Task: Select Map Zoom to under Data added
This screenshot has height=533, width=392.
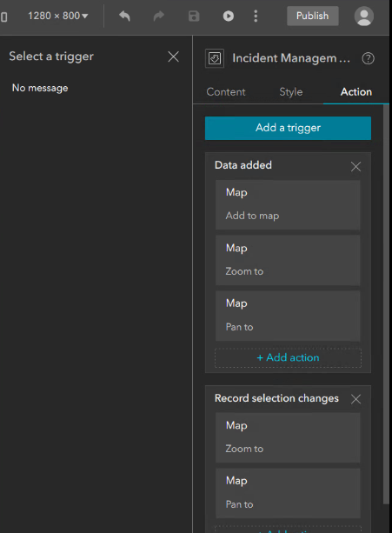Action: pyautogui.click(x=288, y=260)
